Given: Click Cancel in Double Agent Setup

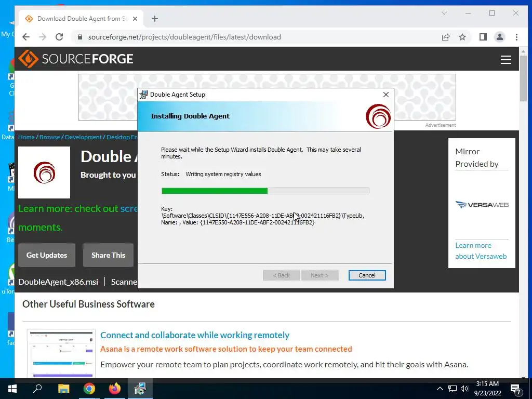Looking at the screenshot, I should pos(367,275).
